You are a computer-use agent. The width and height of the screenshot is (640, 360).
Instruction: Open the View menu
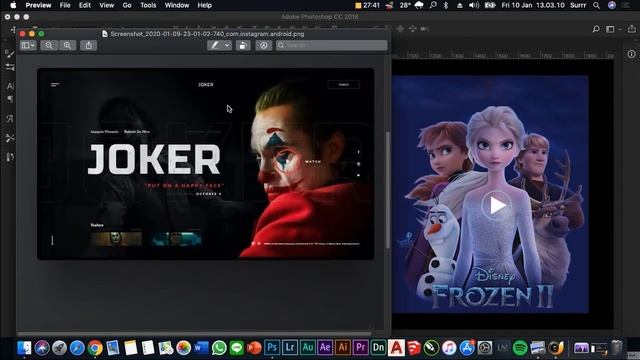[x=107, y=5]
